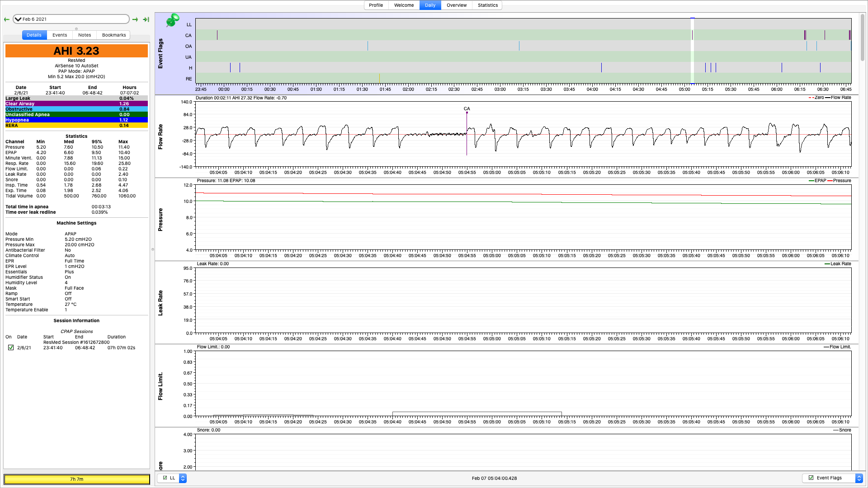Jump to most recent day arrow
This screenshot has width=868, height=488.
(x=146, y=19)
